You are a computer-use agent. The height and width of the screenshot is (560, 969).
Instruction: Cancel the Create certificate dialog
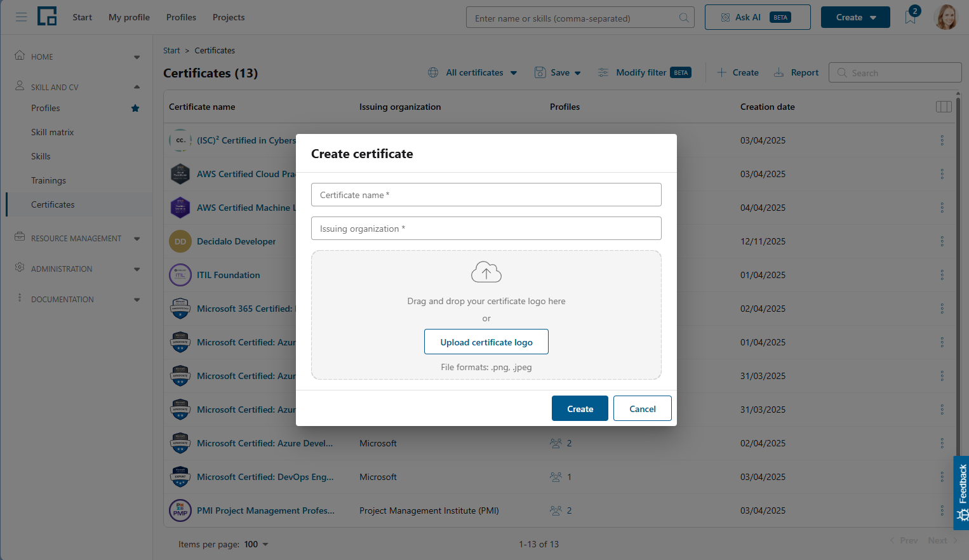click(x=643, y=408)
